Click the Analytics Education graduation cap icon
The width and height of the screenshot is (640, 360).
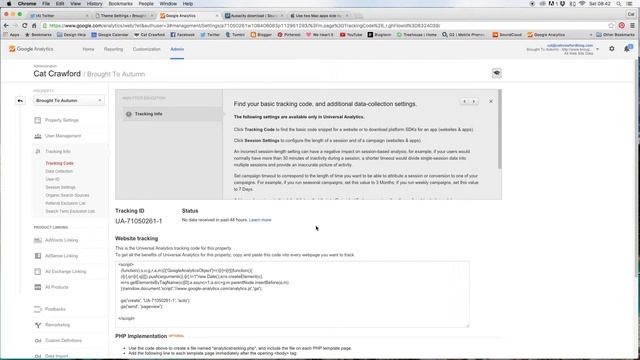[496, 73]
